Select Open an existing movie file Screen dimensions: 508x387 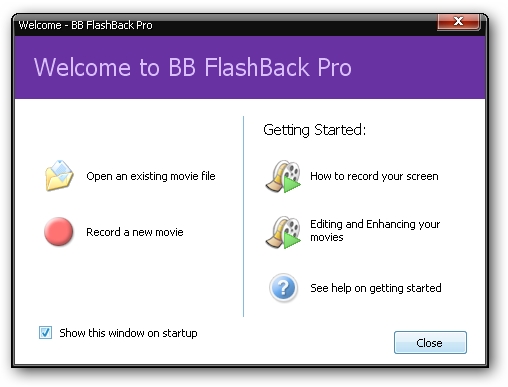(151, 176)
